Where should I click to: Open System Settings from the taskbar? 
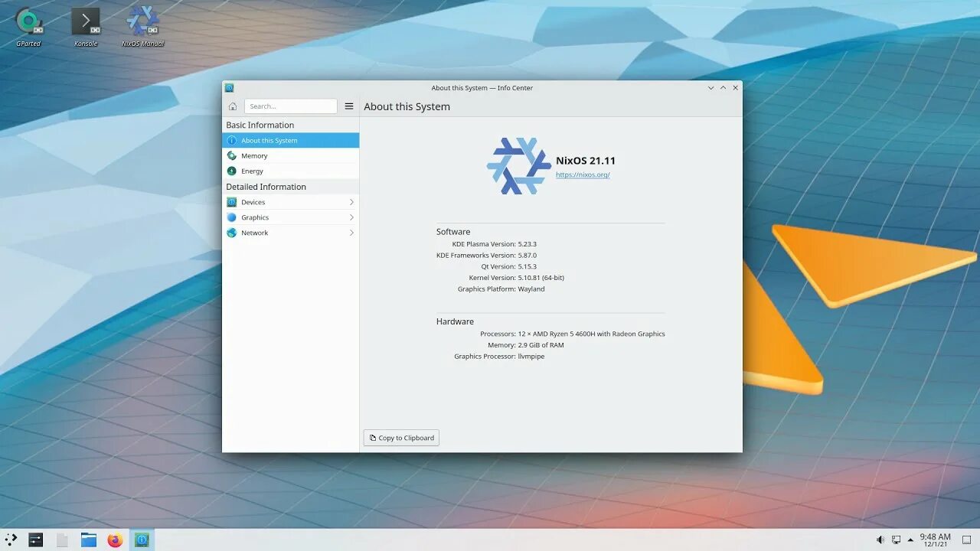[36, 540]
